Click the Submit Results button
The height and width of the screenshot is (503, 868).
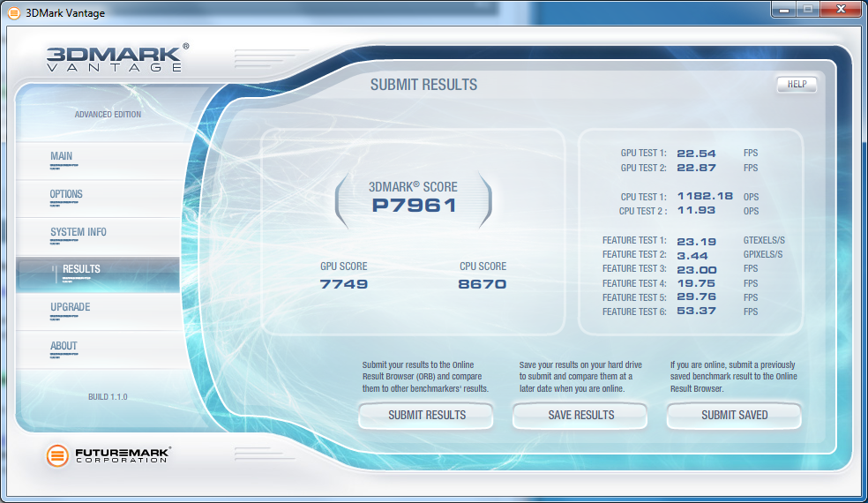click(426, 416)
